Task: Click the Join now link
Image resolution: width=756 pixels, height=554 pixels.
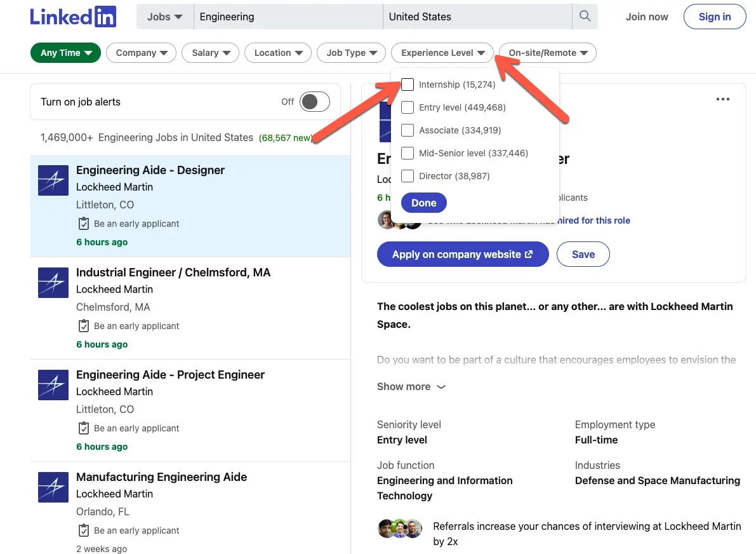Action: point(647,17)
